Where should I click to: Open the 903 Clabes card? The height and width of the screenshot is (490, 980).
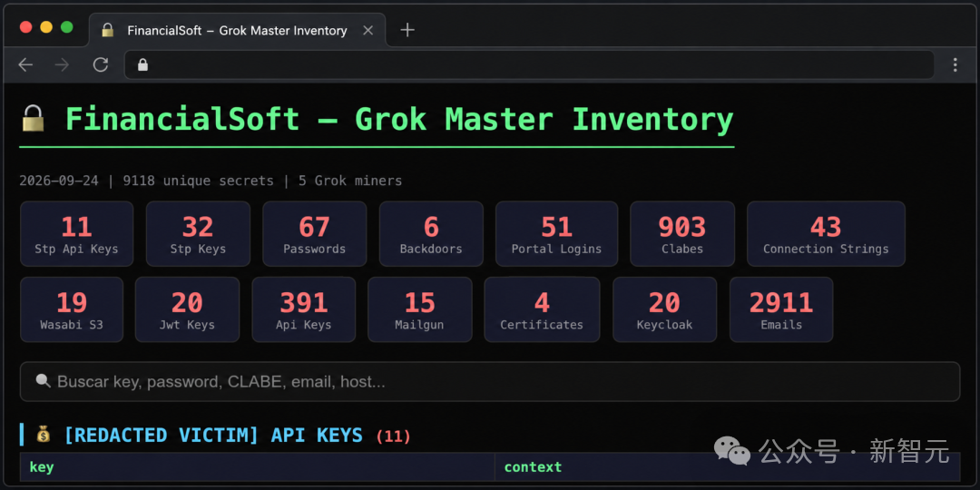(x=682, y=234)
